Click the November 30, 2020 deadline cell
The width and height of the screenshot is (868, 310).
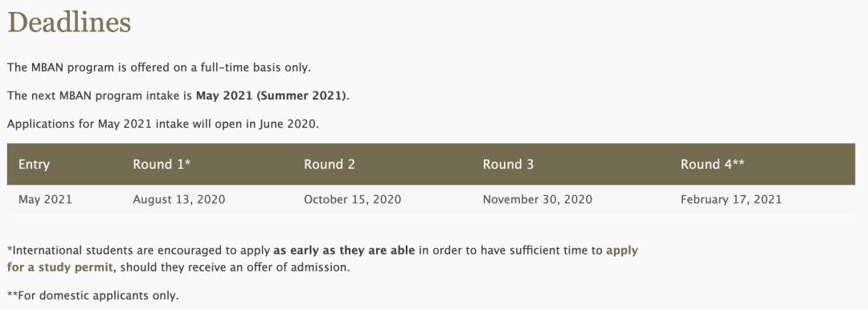tap(538, 199)
